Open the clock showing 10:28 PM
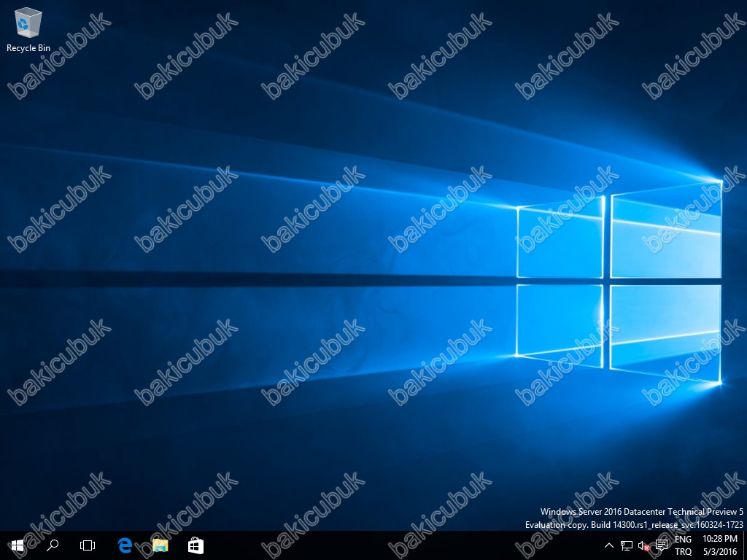 pos(720,545)
